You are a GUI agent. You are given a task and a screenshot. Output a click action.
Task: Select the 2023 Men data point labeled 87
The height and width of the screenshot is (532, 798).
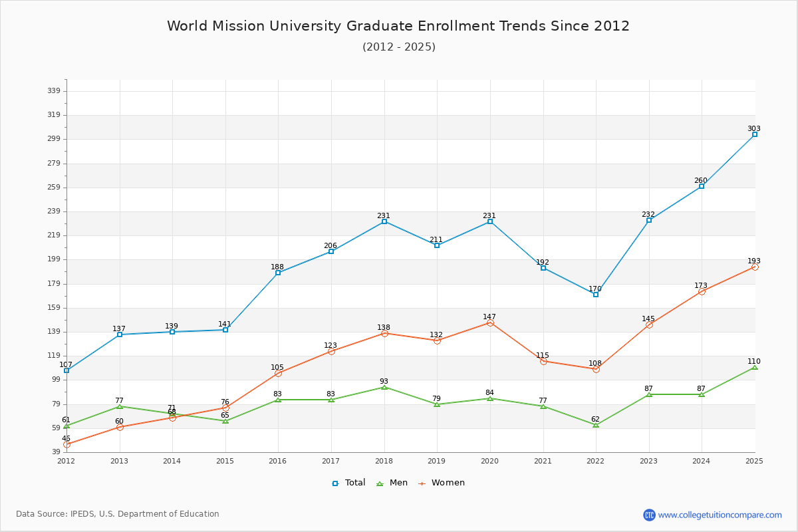(649, 394)
